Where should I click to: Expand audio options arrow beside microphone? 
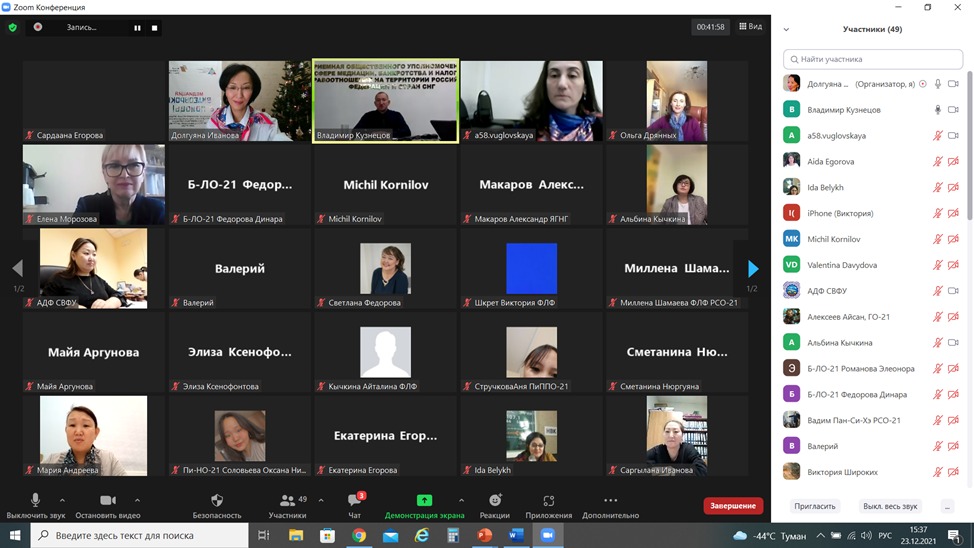click(x=62, y=500)
